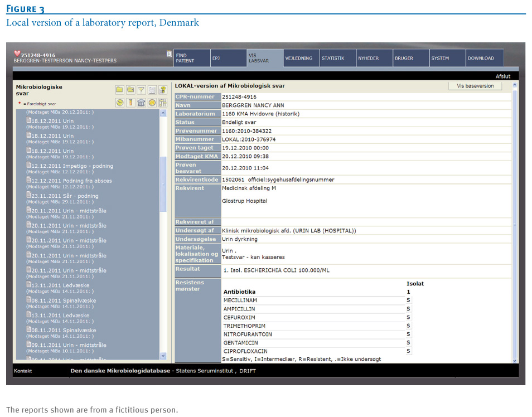
Task: Click the examination value Urin dyrkning
Action: (x=240, y=239)
